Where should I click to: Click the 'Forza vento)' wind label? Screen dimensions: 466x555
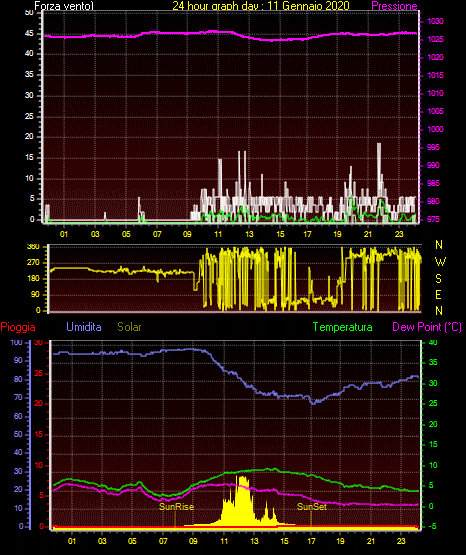[x=64, y=6]
